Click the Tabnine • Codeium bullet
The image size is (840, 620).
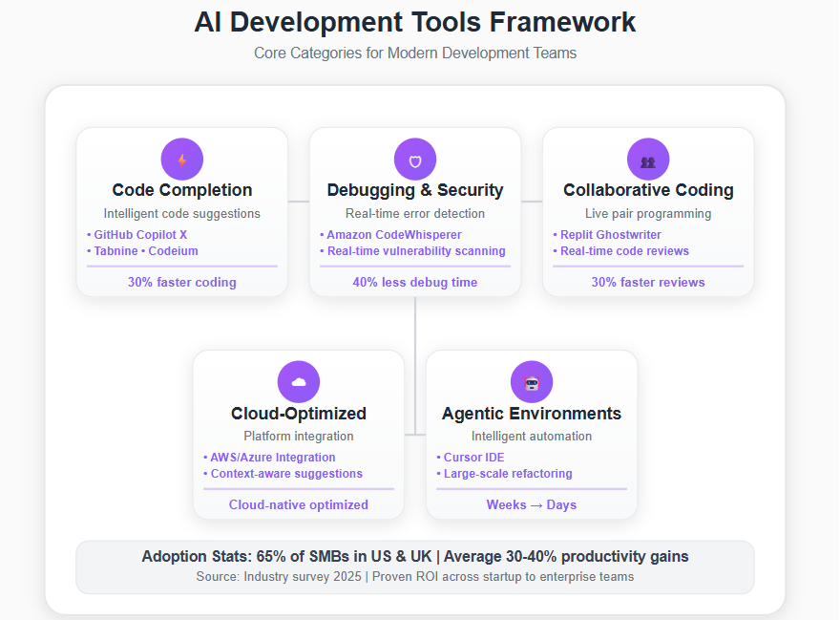click(x=142, y=251)
